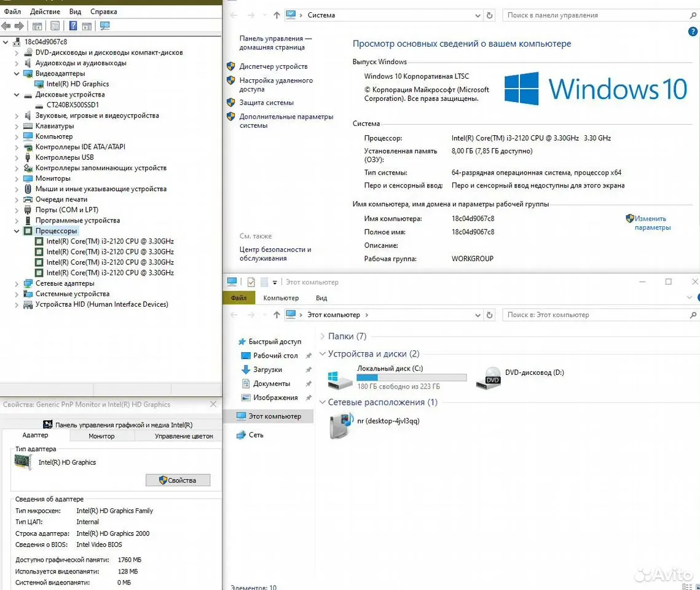Viewport: 700px width, 590px height.
Task: Expand DVD-дисководы и дисководы компакт-дисков node
Action: click(x=17, y=53)
